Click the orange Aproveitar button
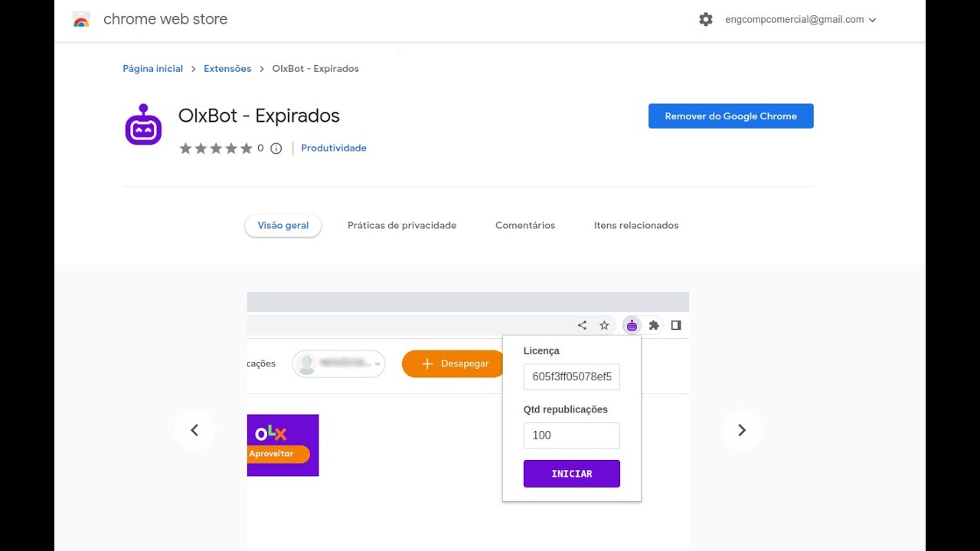 278,454
